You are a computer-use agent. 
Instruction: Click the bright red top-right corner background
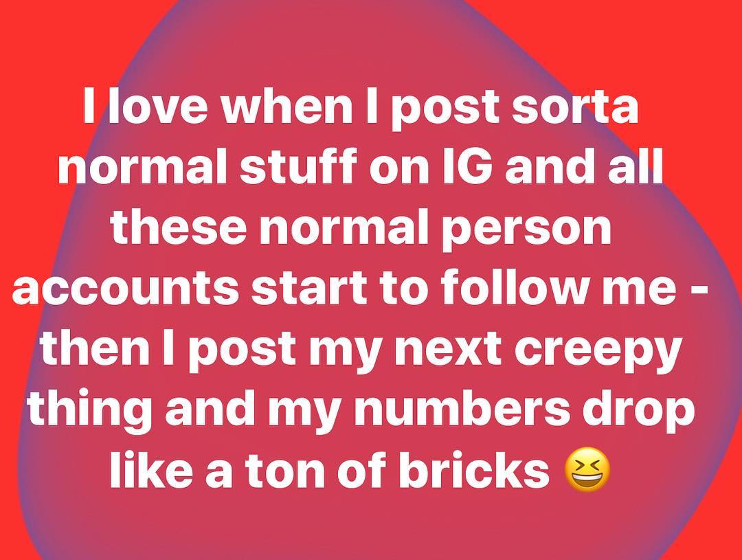[x=700, y=38]
